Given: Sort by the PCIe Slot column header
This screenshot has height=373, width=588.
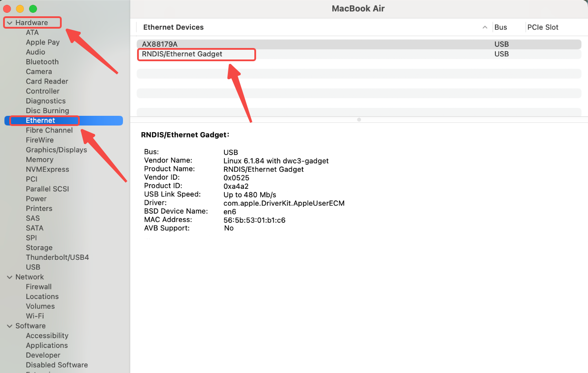Looking at the screenshot, I should pyautogui.click(x=543, y=27).
